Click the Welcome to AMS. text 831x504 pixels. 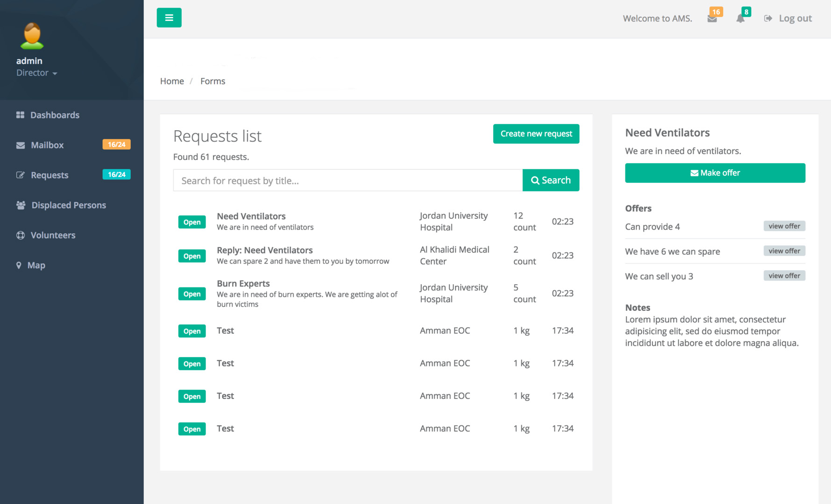(658, 19)
